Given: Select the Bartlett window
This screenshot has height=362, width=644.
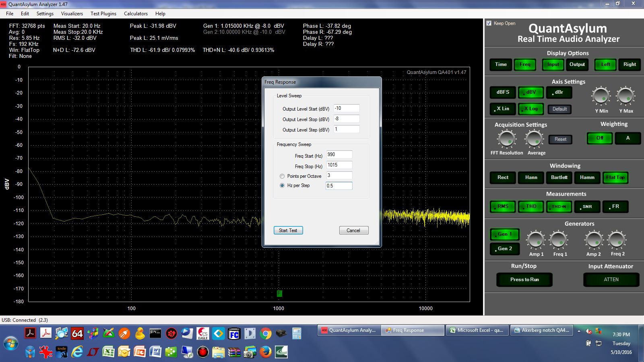Looking at the screenshot, I should point(559,177).
